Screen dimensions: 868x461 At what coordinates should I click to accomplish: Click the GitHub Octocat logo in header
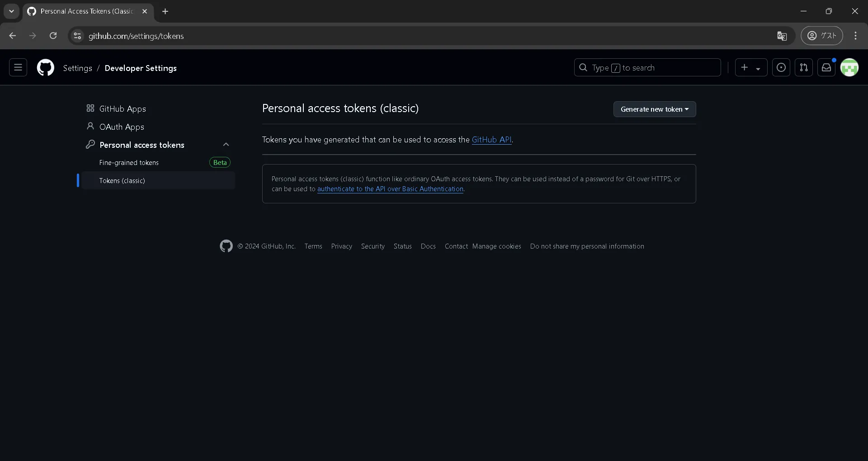tap(45, 68)
